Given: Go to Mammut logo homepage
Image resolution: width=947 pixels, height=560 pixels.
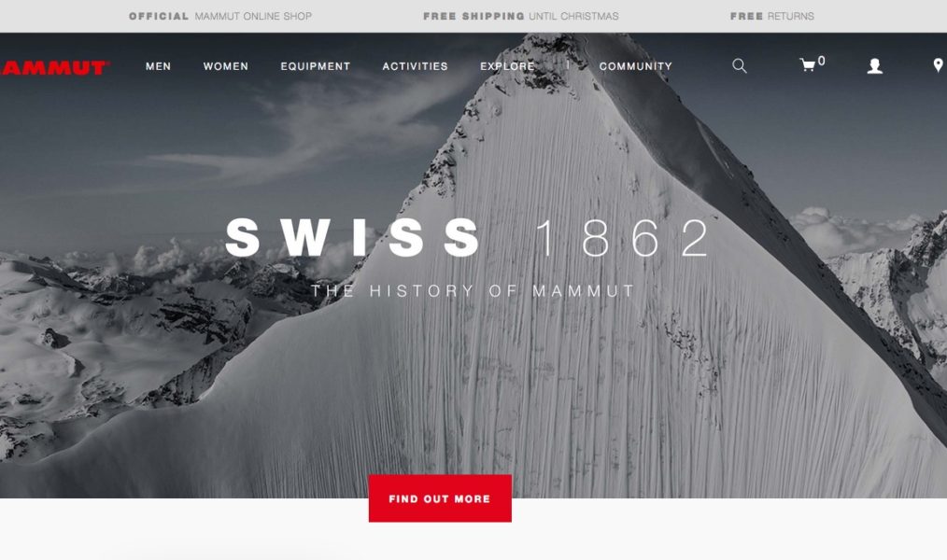Looking at the screenshot, I should click(x=54, y=67).
